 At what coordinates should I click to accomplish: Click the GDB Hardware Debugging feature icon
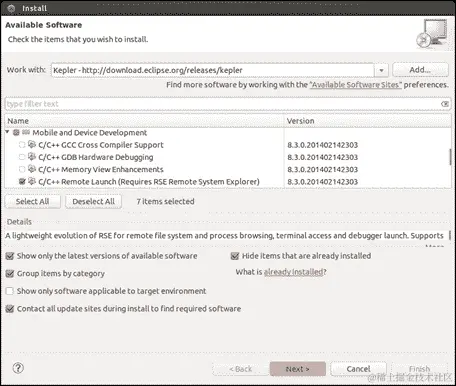point(32,157)
